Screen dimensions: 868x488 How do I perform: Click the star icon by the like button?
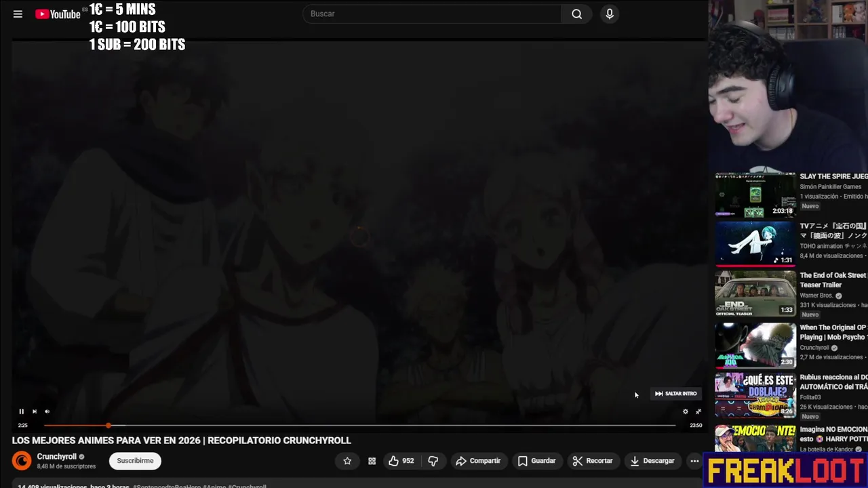click(x=347, y=461)
